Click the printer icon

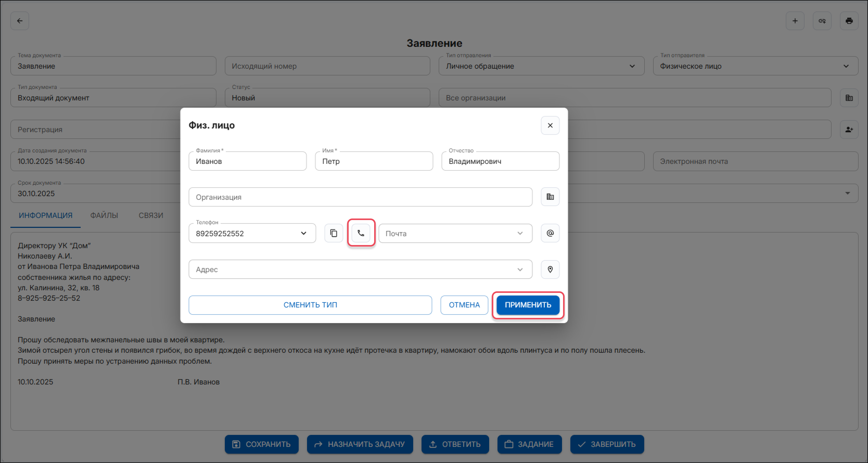point(849,21)
